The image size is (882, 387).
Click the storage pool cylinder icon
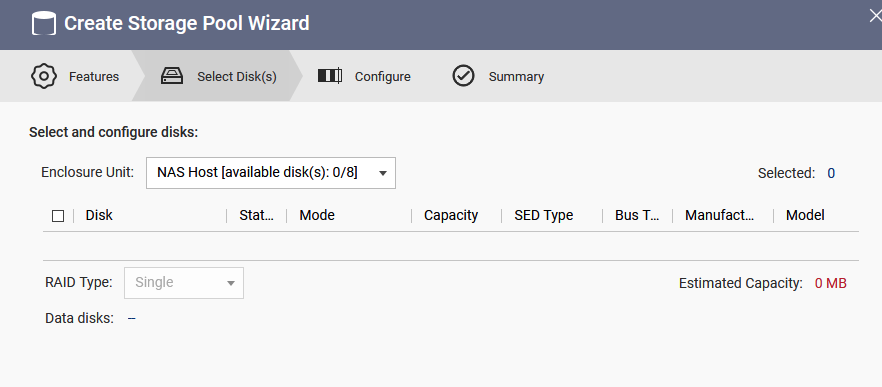(x=43, y=25)
